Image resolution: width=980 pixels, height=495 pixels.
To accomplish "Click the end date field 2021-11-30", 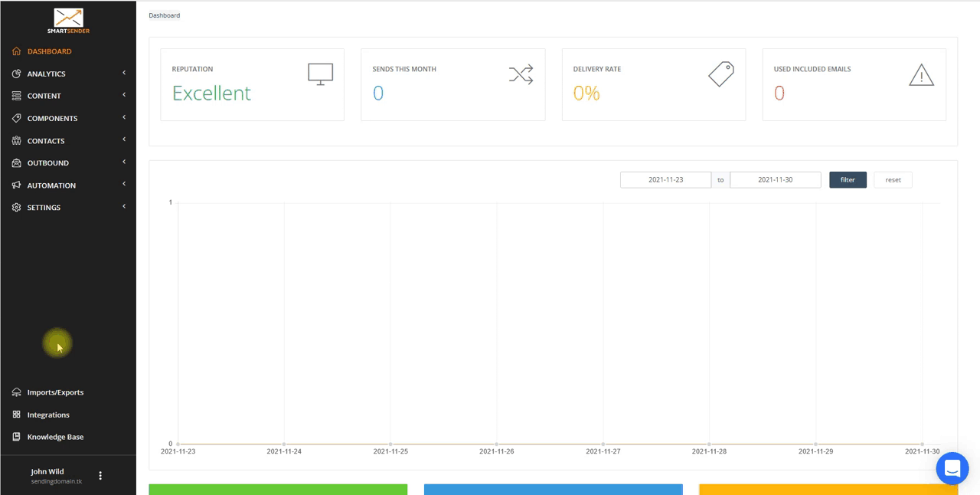I will pos(775,180).
